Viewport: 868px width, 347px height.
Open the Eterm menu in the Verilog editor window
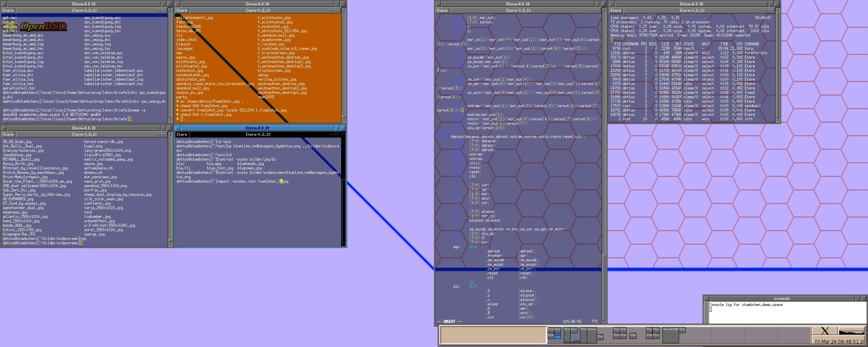(x=442, y=11)
